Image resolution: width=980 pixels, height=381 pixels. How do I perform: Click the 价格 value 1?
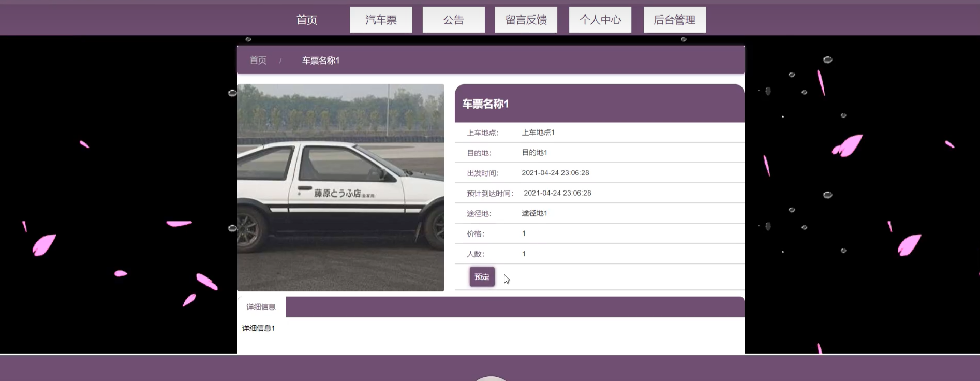coord(524,233)
